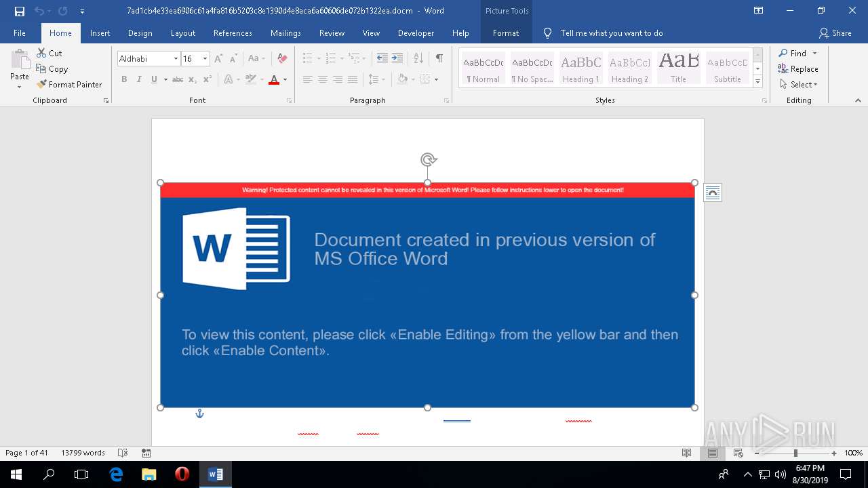
Task: Launch Opera browser from the taskbar
Action: (x=182, y=474)
